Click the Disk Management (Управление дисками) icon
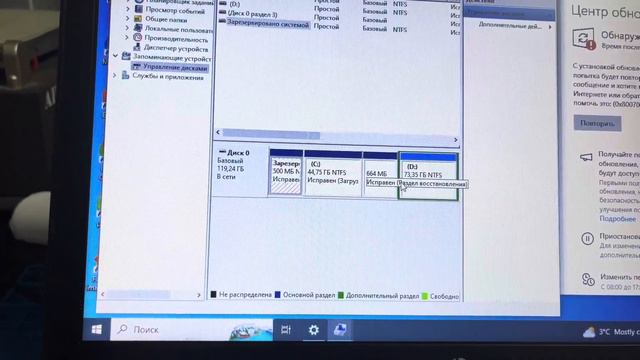 click(x=137, y=67)
